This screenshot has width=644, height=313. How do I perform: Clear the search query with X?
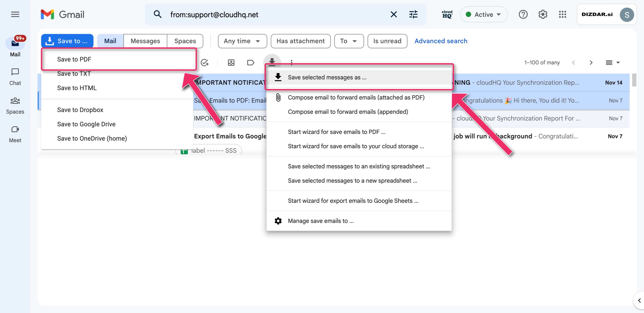394,15
